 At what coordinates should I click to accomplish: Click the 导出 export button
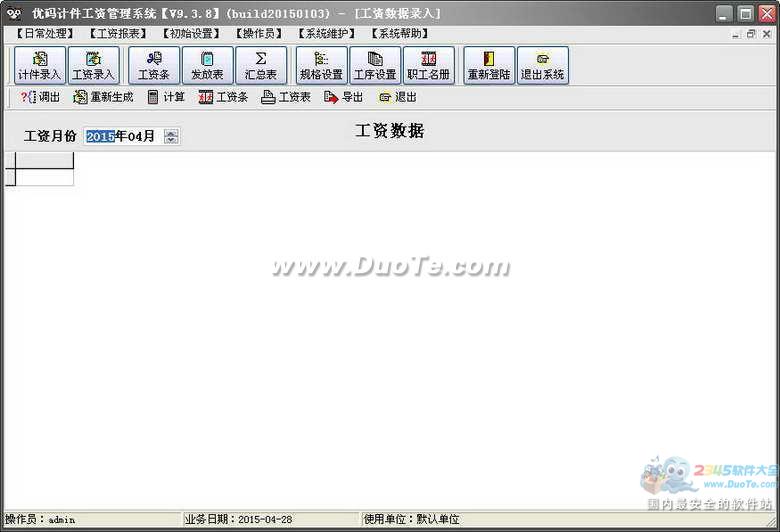point(343,97)
